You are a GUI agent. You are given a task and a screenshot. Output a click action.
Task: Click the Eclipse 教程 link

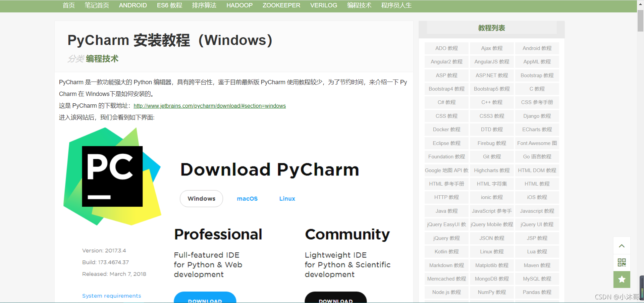446,143
